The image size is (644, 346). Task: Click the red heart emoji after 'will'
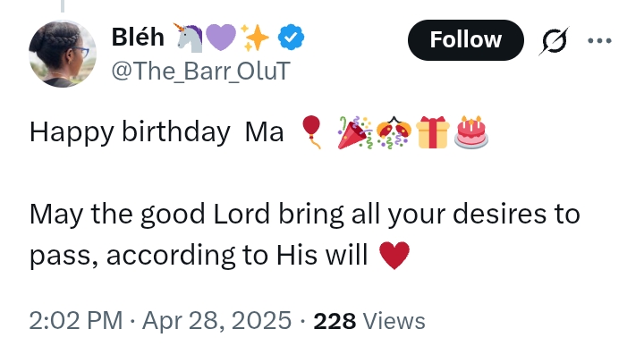point(394,256)
